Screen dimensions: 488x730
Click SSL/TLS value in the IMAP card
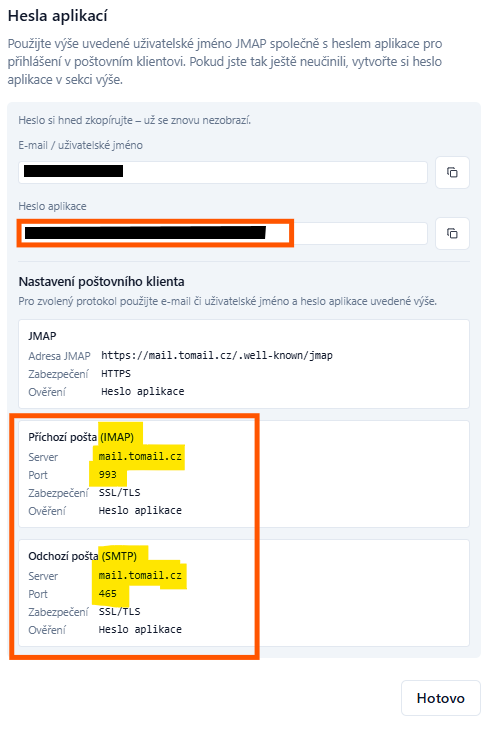tap(119, 493)
